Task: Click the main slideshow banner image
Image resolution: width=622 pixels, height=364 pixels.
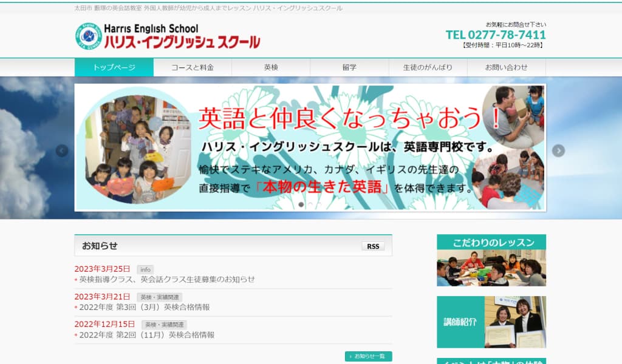Action: [310, 147]
